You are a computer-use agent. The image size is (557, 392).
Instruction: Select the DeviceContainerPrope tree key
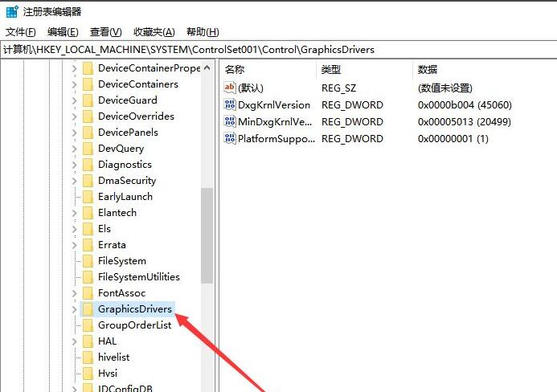tap(149, 68)
